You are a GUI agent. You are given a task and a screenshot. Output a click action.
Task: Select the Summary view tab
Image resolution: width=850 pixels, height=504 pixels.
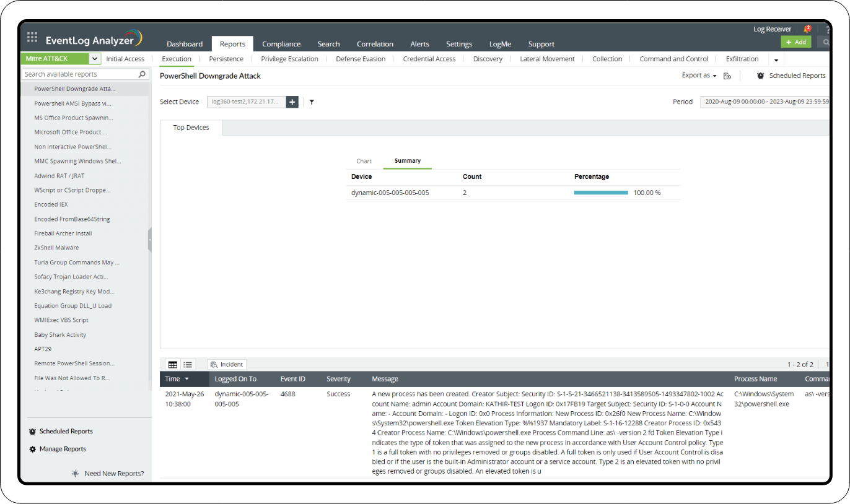(408, 161)
